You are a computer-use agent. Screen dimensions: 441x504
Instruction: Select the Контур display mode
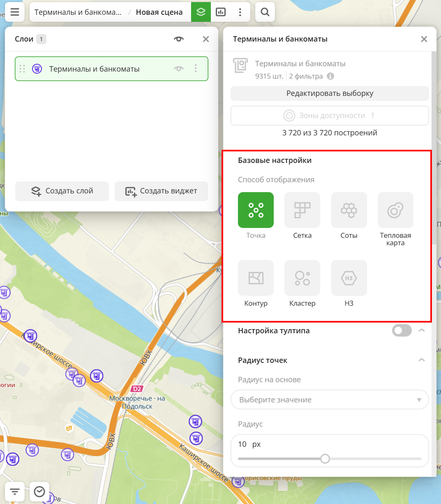tap(256, 278)
